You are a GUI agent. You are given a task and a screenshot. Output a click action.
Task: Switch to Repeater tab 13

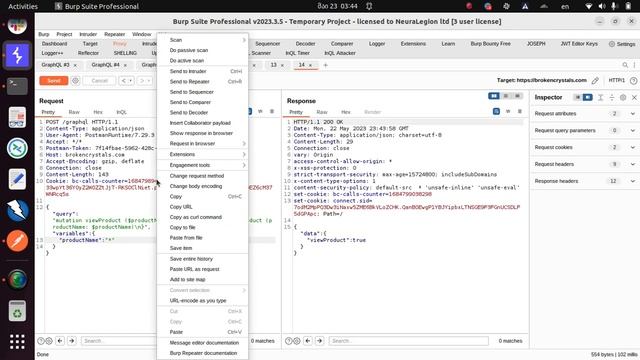pyautogui.click(x=273, y=65)
